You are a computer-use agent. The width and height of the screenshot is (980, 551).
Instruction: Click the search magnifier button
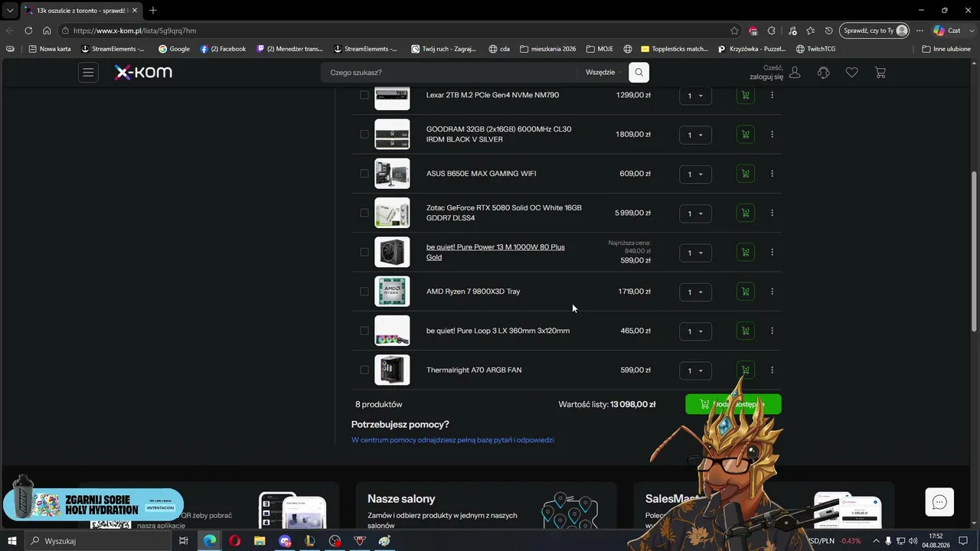639,73
